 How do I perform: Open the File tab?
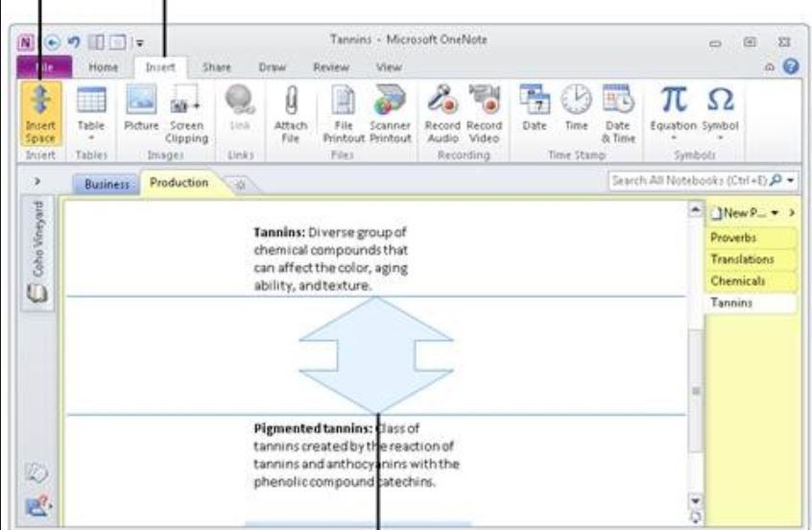[x=44, y=67]
